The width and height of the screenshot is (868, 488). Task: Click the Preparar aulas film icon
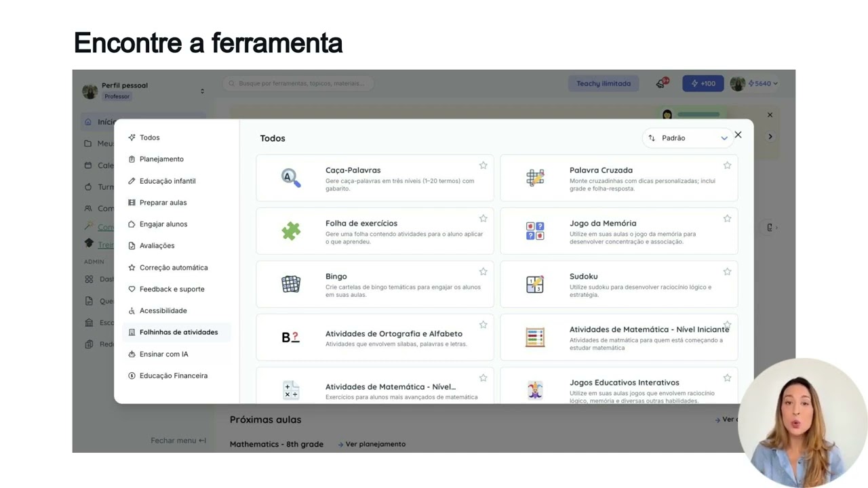132,203
